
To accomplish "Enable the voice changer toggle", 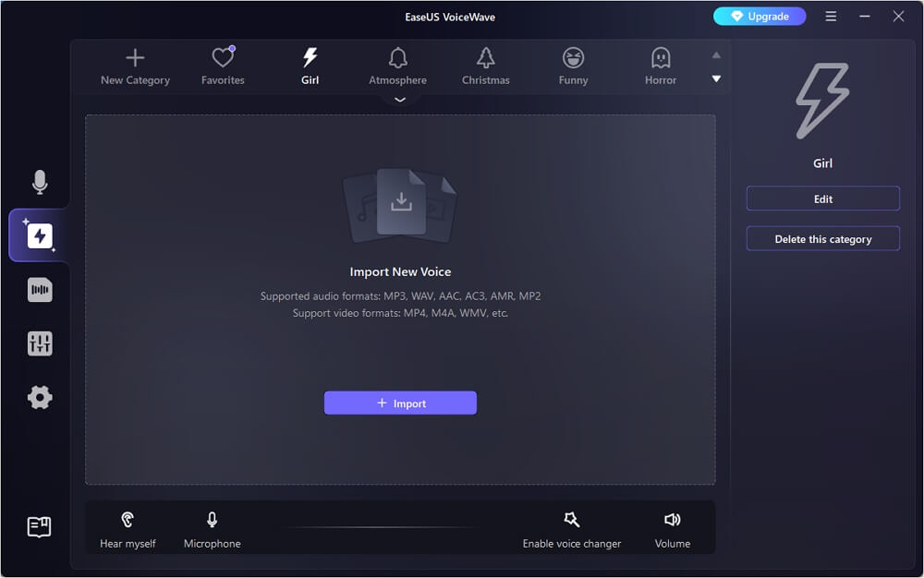I will 571,520.
